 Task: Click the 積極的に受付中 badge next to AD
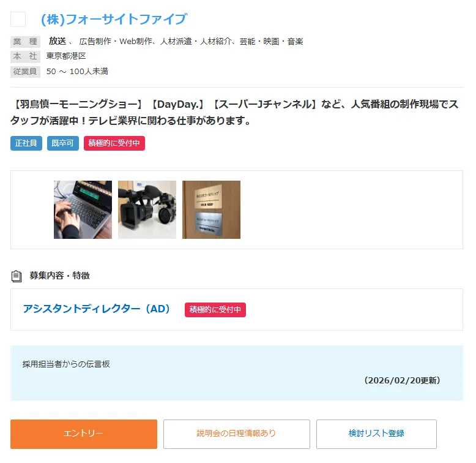point(215,309)
